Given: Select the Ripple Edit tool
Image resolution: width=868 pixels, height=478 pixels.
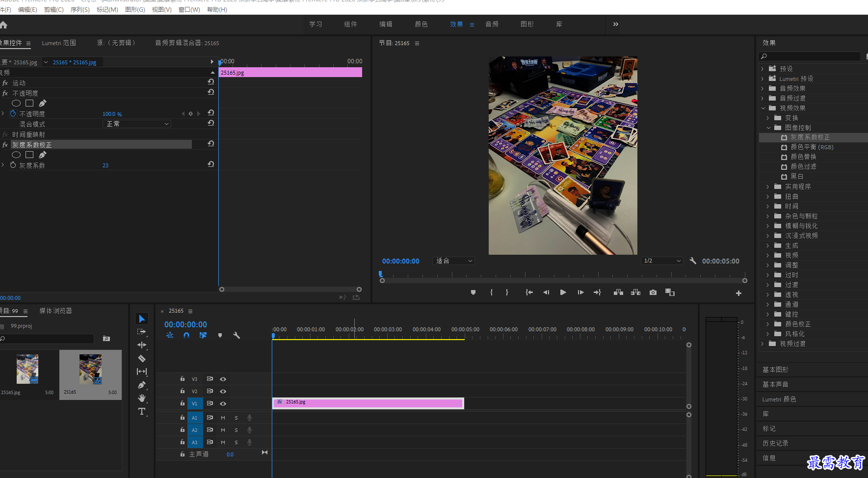Looking at the screenshot, I should point(142,345).
